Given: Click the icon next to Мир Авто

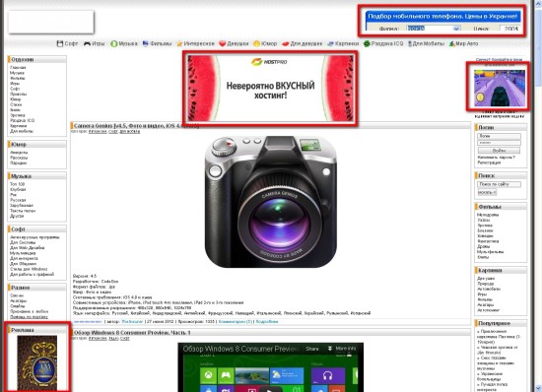Looking at the screenshot, I should point(451,44).
